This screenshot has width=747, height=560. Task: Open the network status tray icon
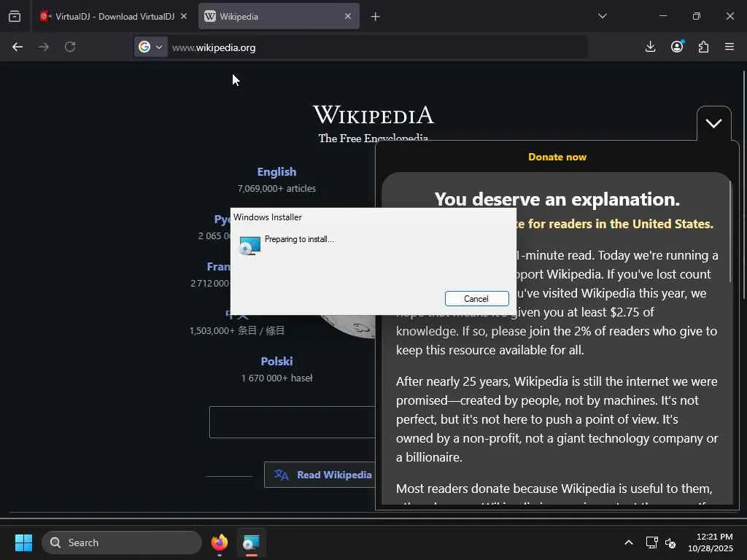tap(651, 542)
